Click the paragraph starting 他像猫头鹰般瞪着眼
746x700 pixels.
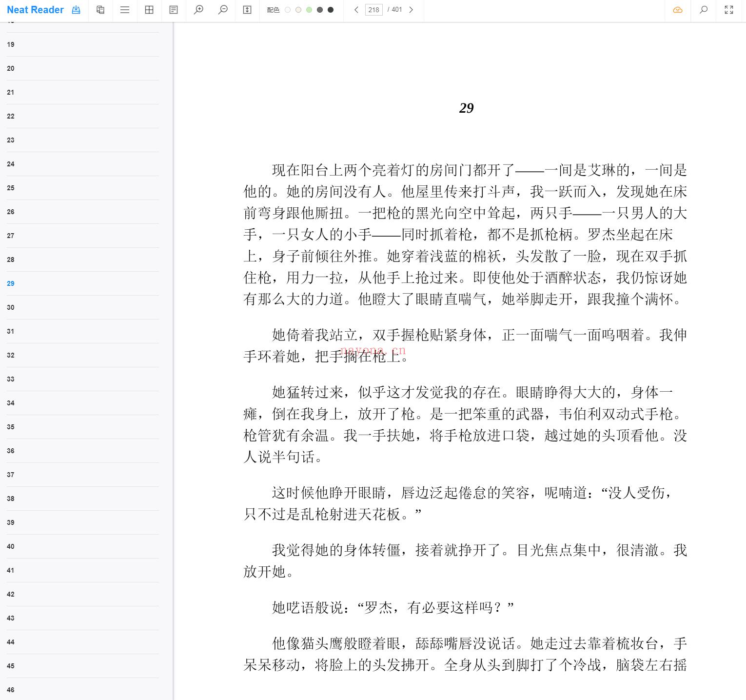coord(466,654)
